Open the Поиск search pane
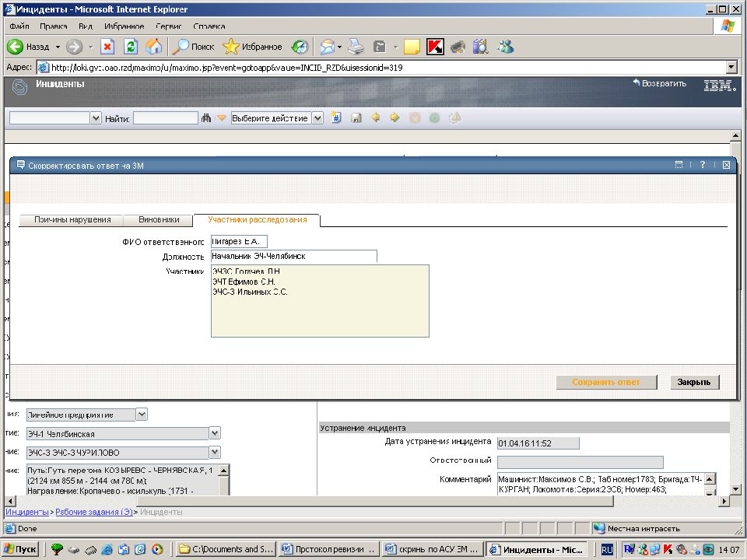 pos(194,47)
